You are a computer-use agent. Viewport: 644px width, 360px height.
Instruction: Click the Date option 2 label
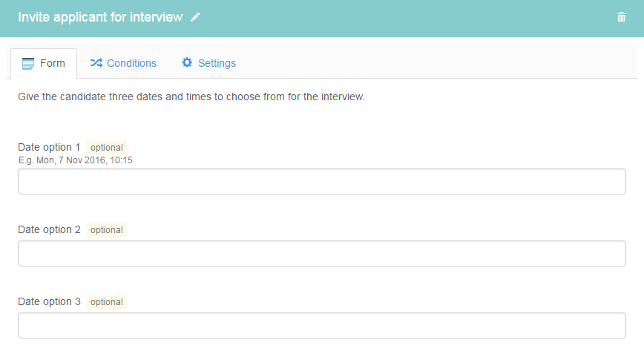pos(49,229)
